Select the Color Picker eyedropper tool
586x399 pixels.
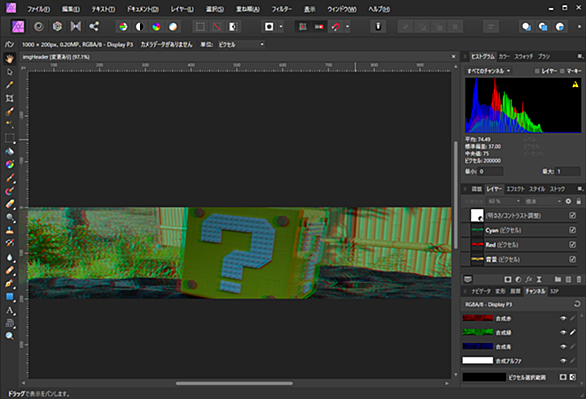[x=10, y=85]
